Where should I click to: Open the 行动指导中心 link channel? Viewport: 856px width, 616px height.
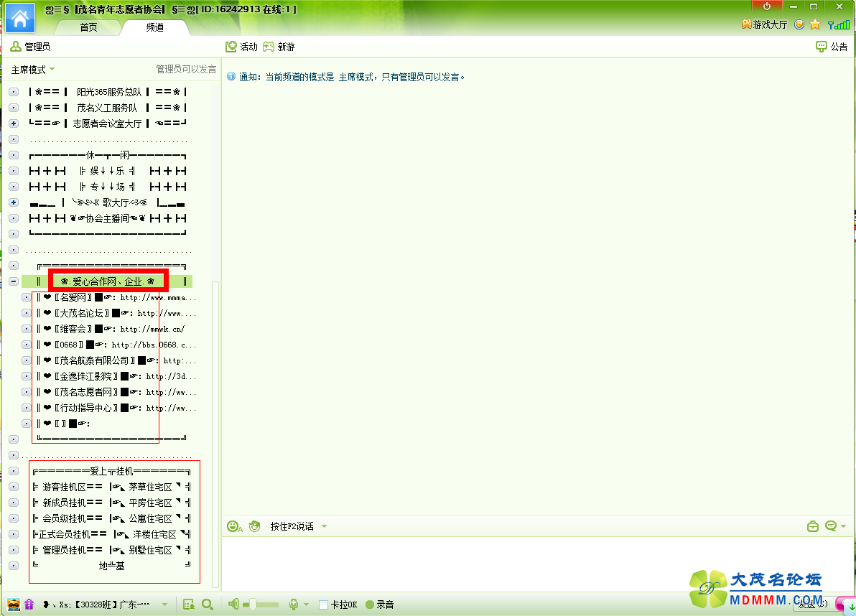116,408
